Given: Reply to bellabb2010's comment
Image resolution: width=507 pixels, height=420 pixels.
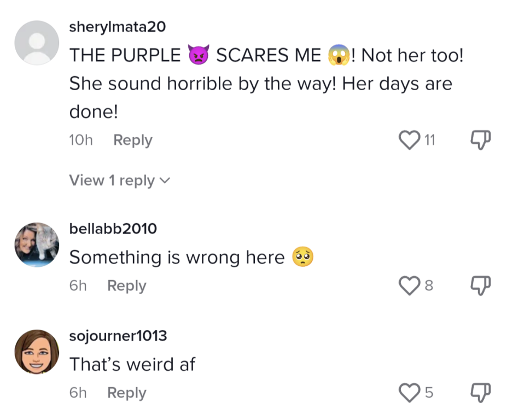Looking at the screenshot, I should coord(126,285).
